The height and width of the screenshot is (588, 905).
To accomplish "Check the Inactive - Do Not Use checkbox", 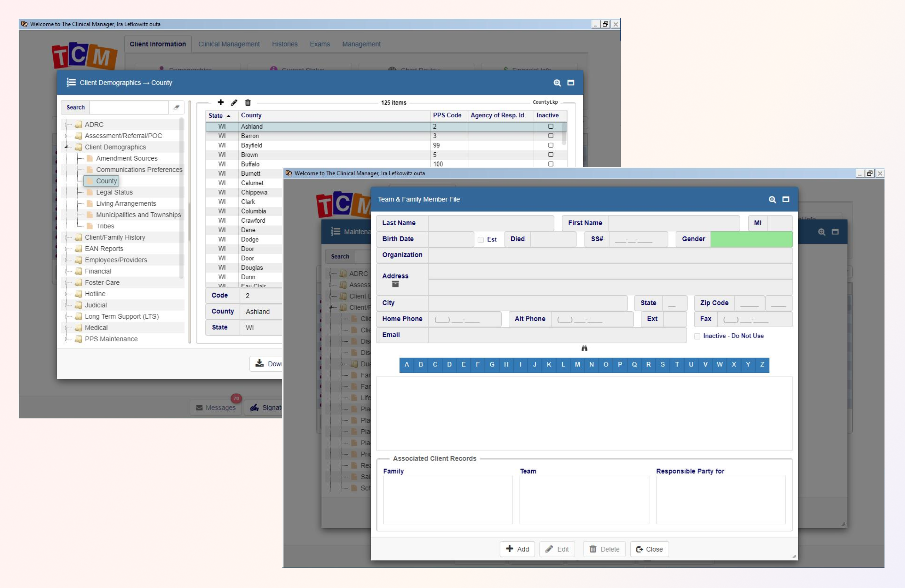I will tap(697, 336).
